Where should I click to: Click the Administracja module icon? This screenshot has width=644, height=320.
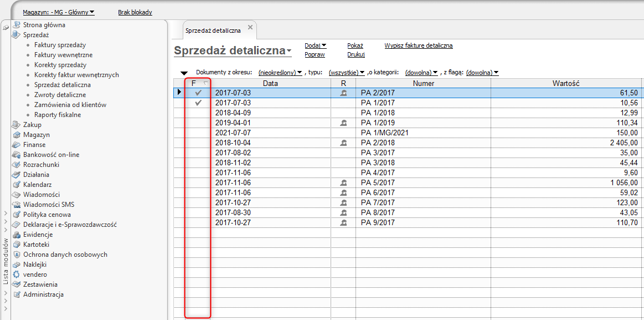coord(17,294)
